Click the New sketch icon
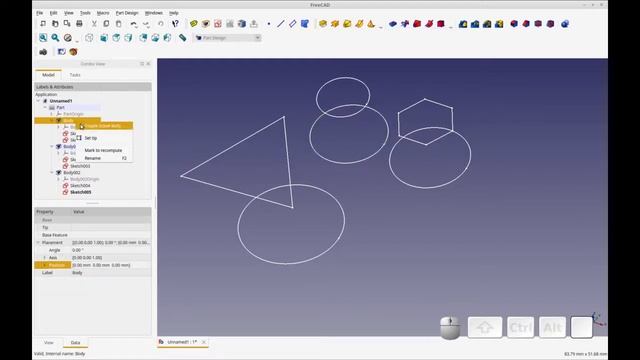The width and height of the screenshot is (640, 360). click(218, 24)
